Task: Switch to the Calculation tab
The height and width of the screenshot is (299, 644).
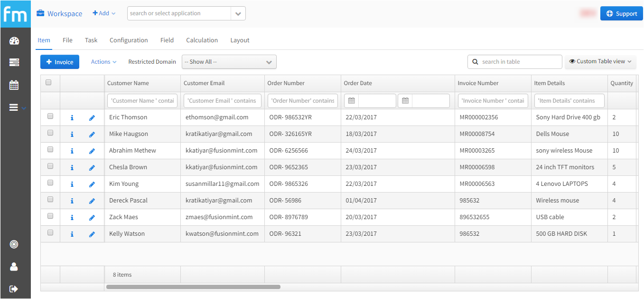Action: [x=202, y=40]
